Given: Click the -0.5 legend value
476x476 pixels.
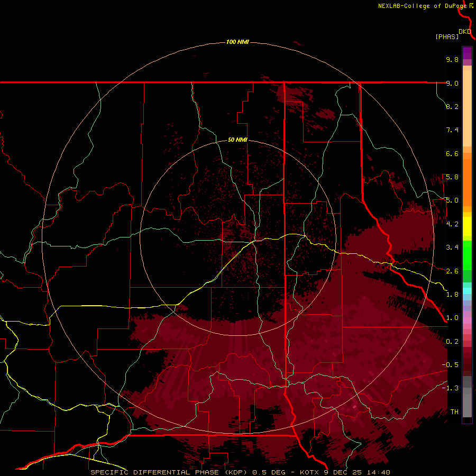Looking at the screenshot, I should click(450, 365).
